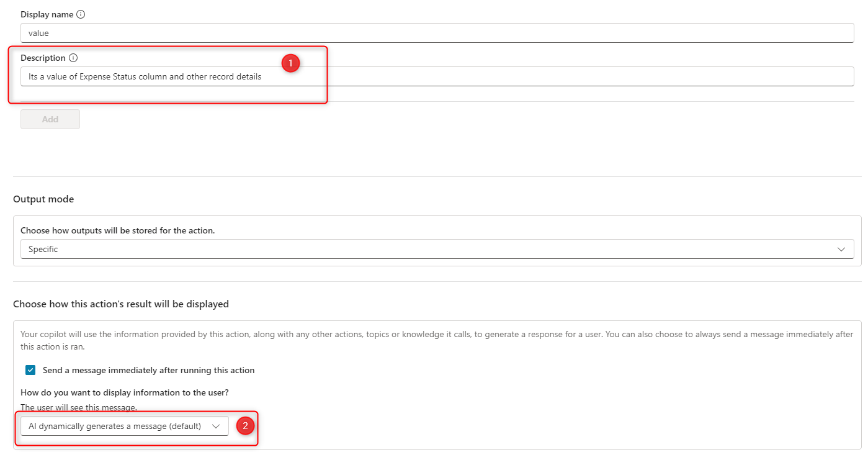Click the red annotation badge numbered 1
This screenshot has height=452, width=868.
[x=290, y=63]
